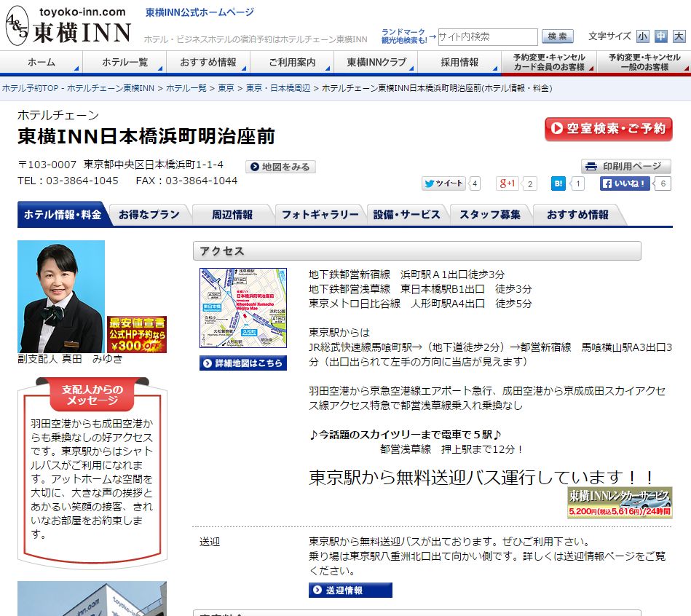The width and height of the screenshot is (691, 616).
Task: Click the Google +1 count showing 2
Action: [530, 183]
